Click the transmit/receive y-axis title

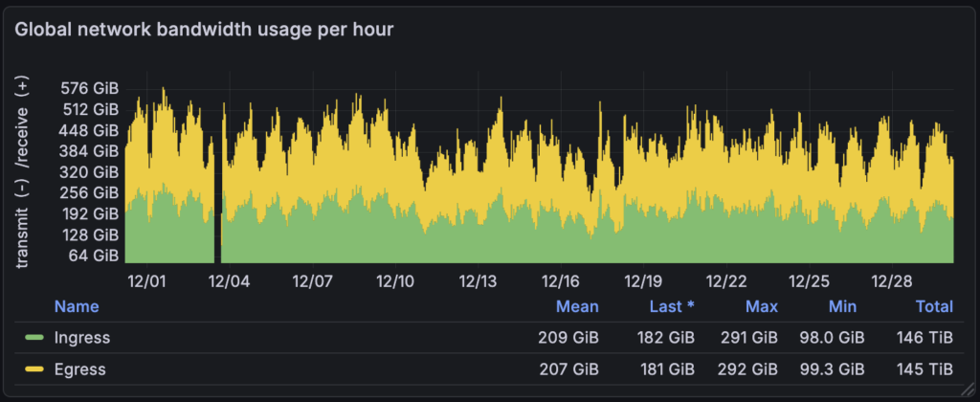click(23, 172)
